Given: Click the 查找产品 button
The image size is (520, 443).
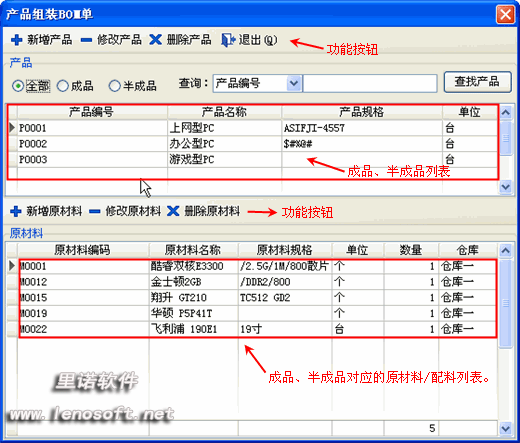Looking at the screenshot, I should pos(477,82).
